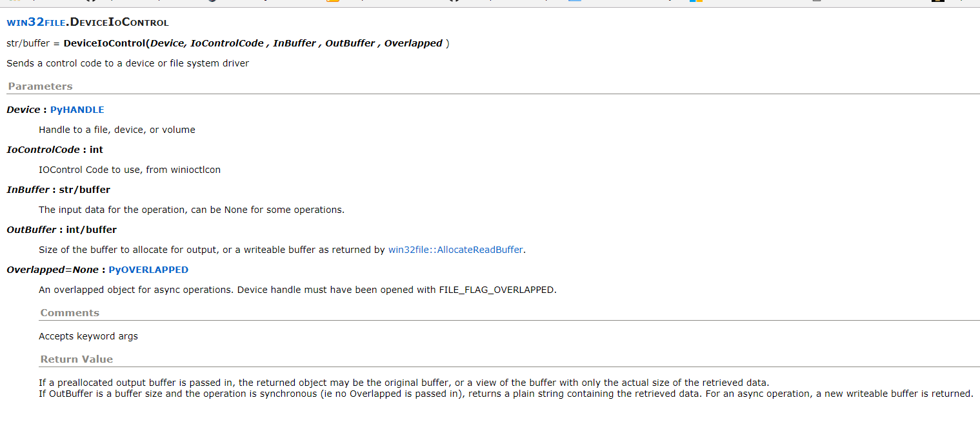
Task: Follow the PyHANDLE type link
Action: [77, 110]
